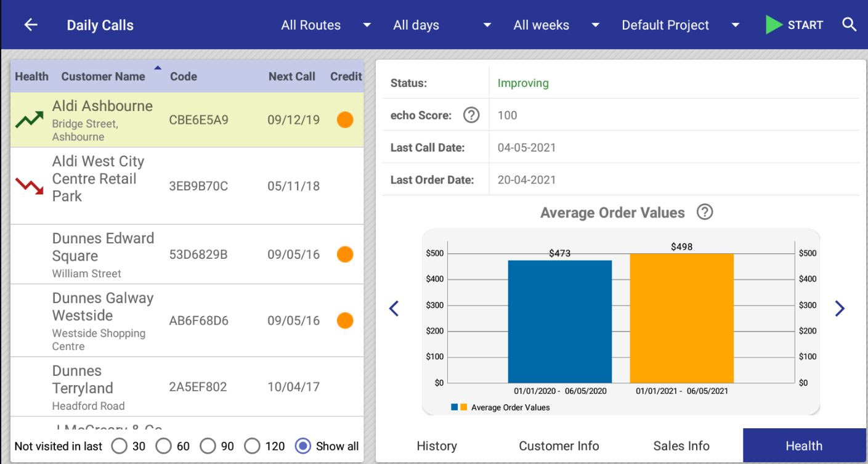Click the blue 2020 average order bar
The height and width of the screenshot is (464, 868).
(560, 322)
